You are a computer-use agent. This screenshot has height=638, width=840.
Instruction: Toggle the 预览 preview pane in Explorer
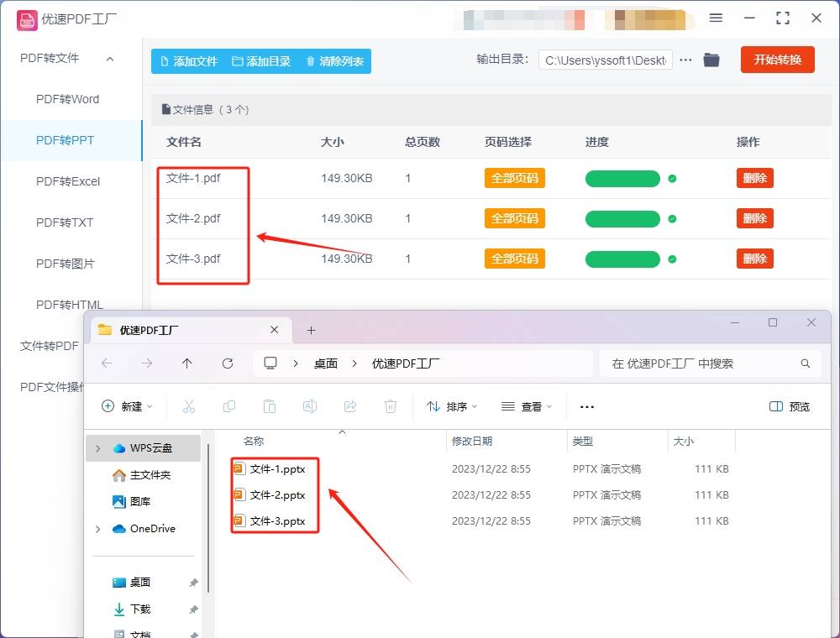pos(789,406)
